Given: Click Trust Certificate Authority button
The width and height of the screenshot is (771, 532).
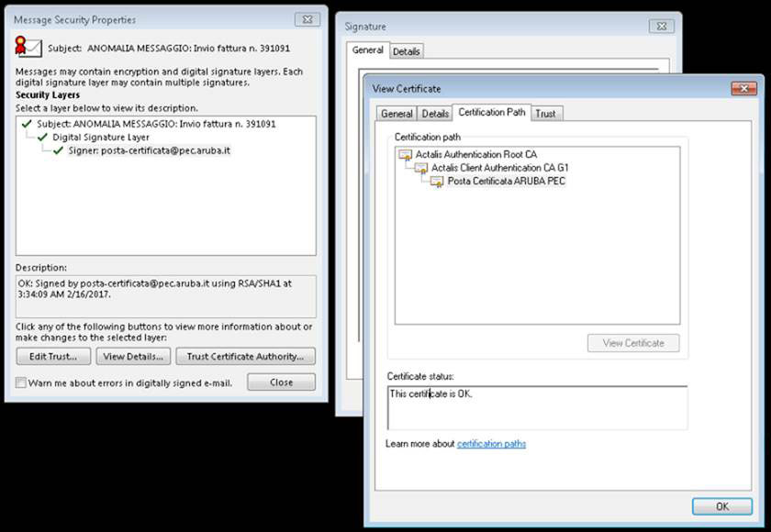Looking at the screenshot, I should pos(245,357).
